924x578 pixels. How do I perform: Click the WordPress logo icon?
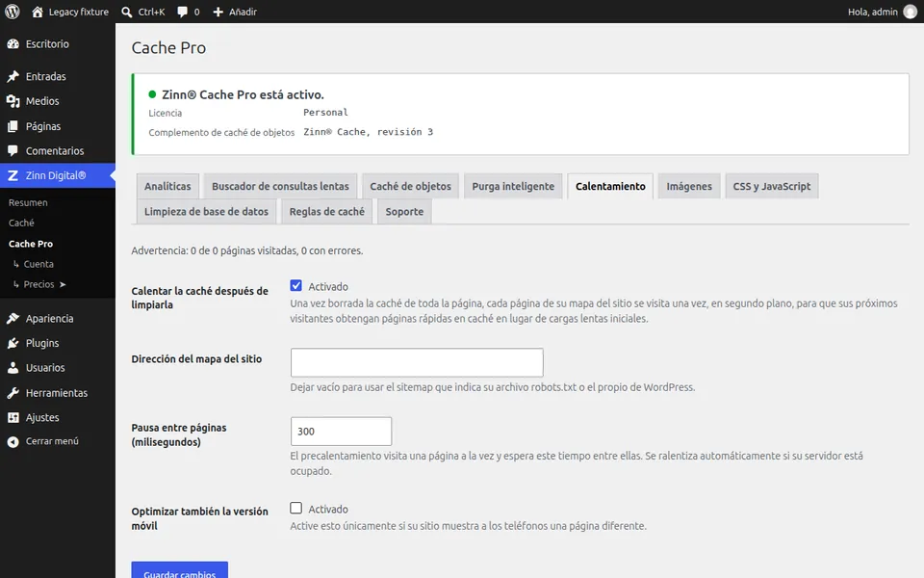(13, 12)
